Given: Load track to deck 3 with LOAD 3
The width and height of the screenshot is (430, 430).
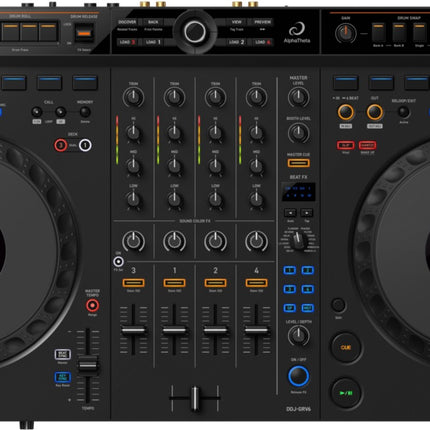Looking at the screenshot, I should point(127,42).
